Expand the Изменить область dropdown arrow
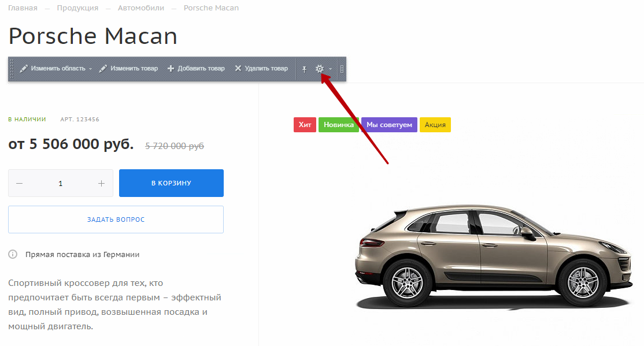This screenshot has width=644, height=346. (x=90, y=69)
